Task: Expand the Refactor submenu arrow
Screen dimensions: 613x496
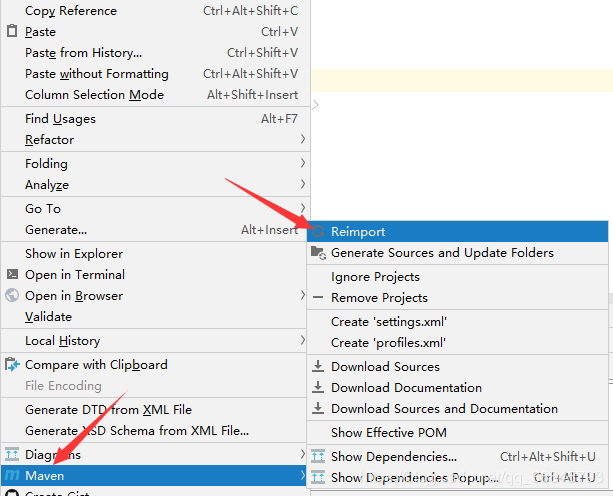Action: coord(303,139)
